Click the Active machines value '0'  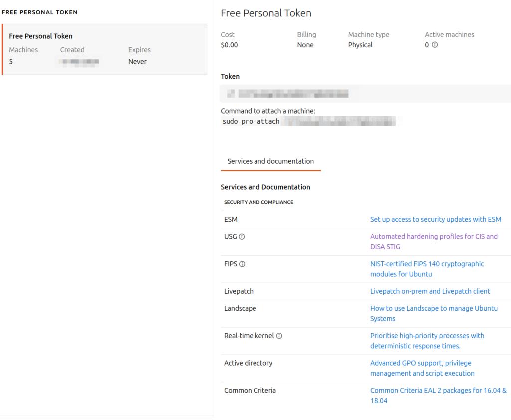click(427, 45)
